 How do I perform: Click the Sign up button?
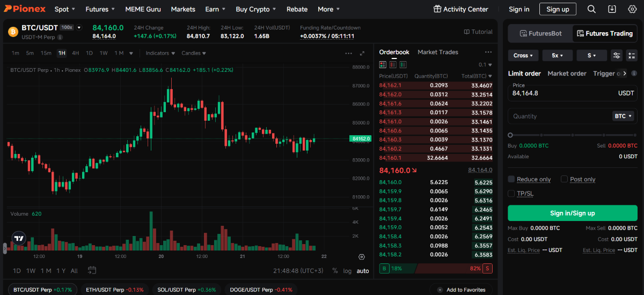point(558,9)
